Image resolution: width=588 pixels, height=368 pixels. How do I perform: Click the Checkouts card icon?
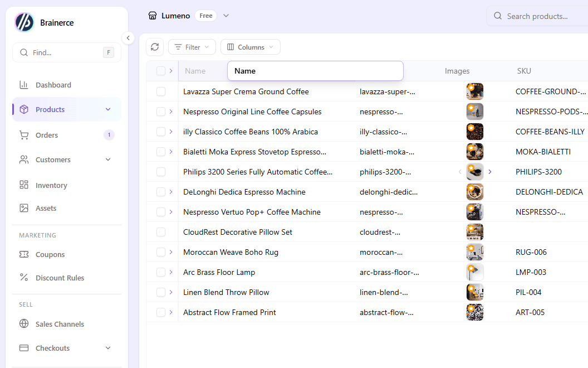point(24,348)
